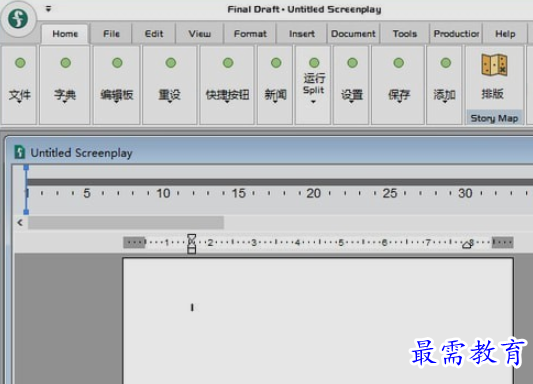Viewport: 533px width, 384px height.
Task: Open the Format ribbon tab
Action: point(250,34)
